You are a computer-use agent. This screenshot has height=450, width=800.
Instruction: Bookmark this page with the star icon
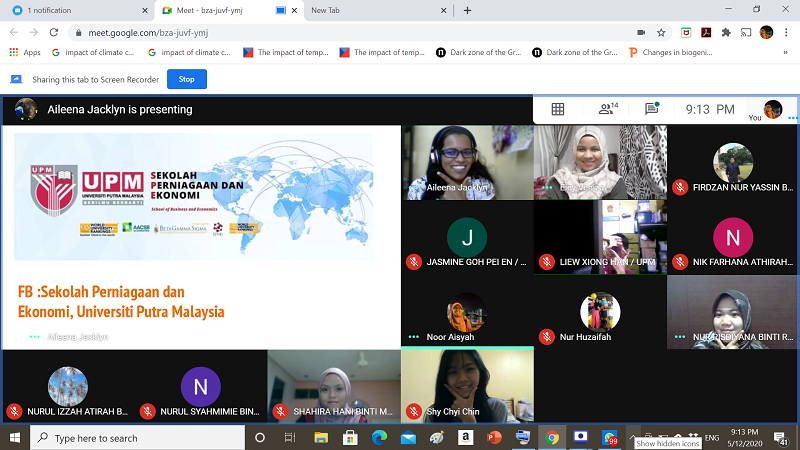(662, 32)
